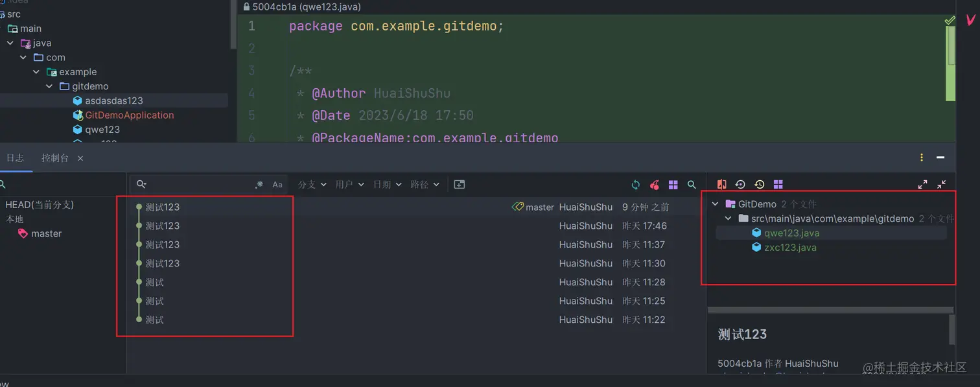The width and height of the screenshot is (980, 387).
Task: Switch to the 控制台 tab
Action: pyautogui.click(x=55, y=158)
